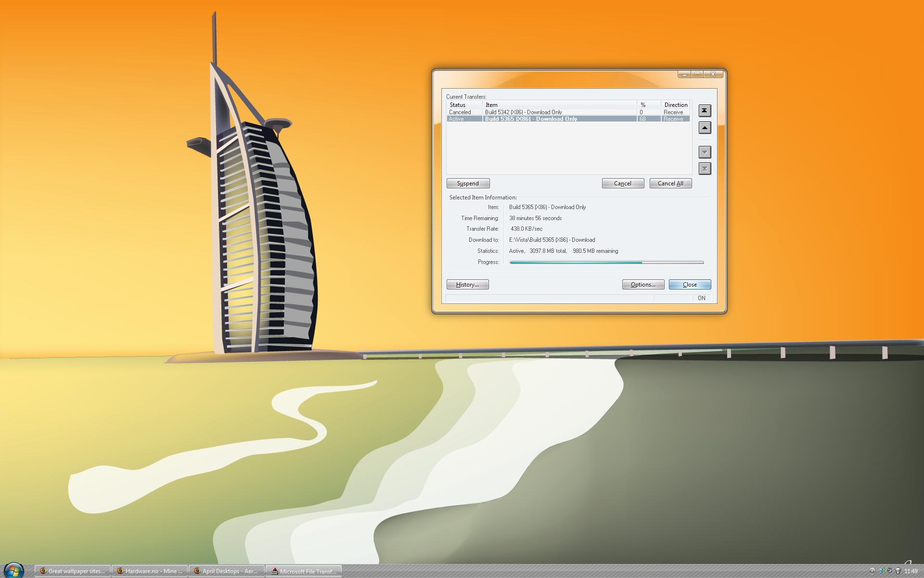Click the 68 percent cell

click(649, 118)
